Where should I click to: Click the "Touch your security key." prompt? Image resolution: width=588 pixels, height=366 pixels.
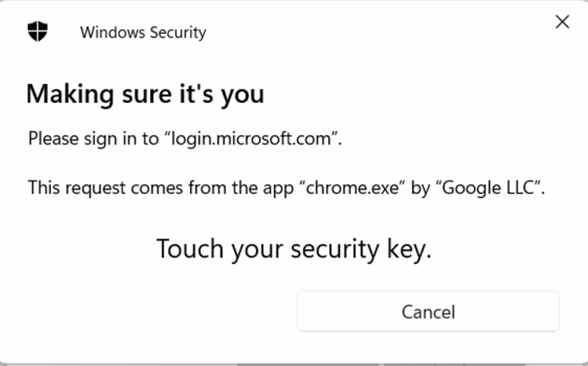pos(294,249)
